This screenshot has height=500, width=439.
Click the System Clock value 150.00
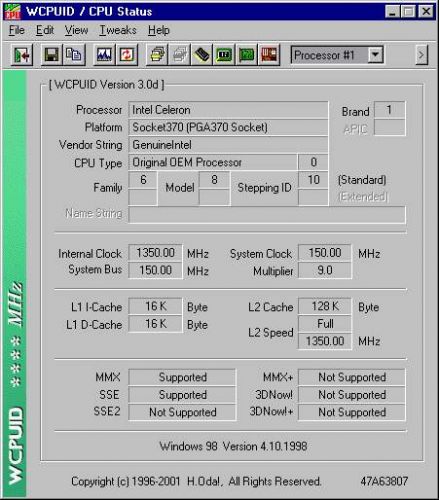(325, 253)
